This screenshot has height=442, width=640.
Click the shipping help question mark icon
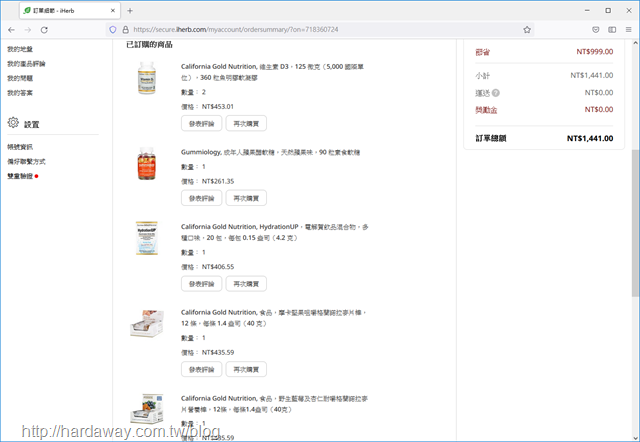[x=496, y=93]
